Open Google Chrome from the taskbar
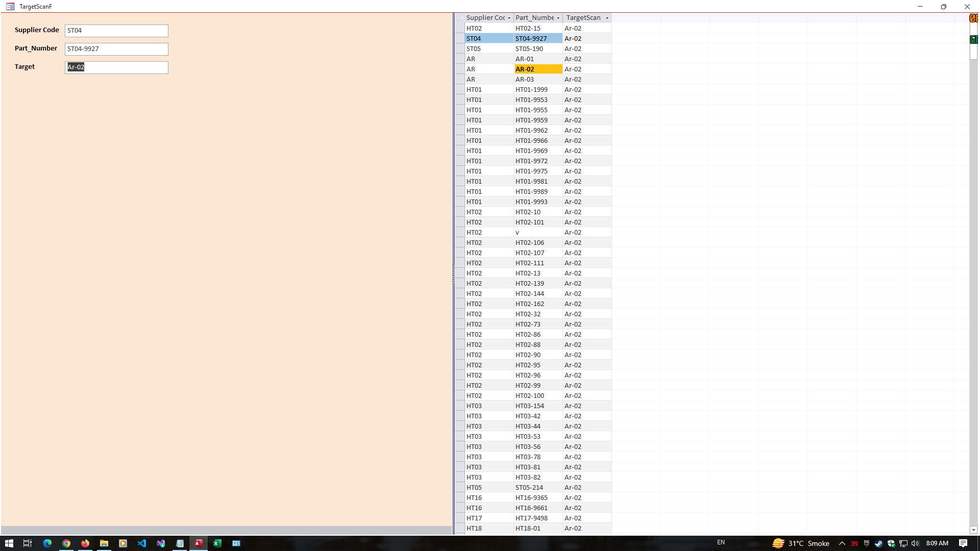This screenshot has width=980, height=551. 66,543
